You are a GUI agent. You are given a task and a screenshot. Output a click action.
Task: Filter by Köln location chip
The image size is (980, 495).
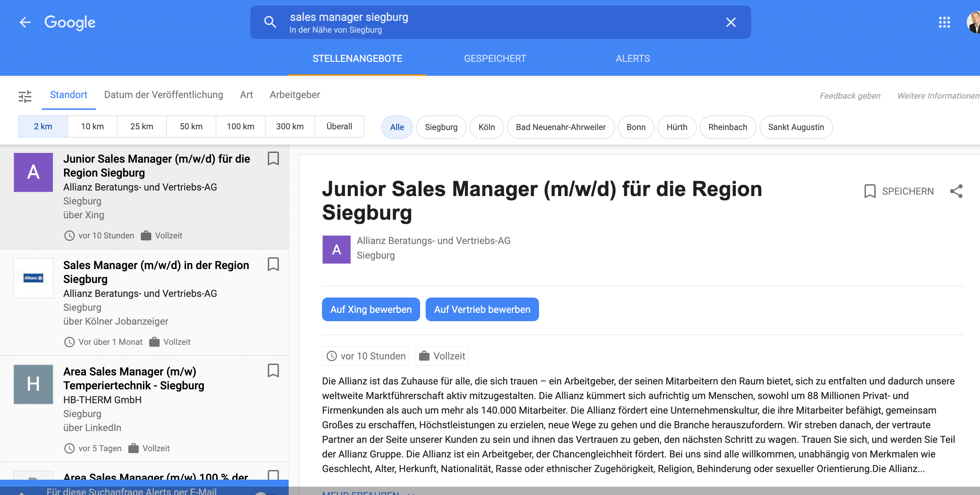pos(487,127)
